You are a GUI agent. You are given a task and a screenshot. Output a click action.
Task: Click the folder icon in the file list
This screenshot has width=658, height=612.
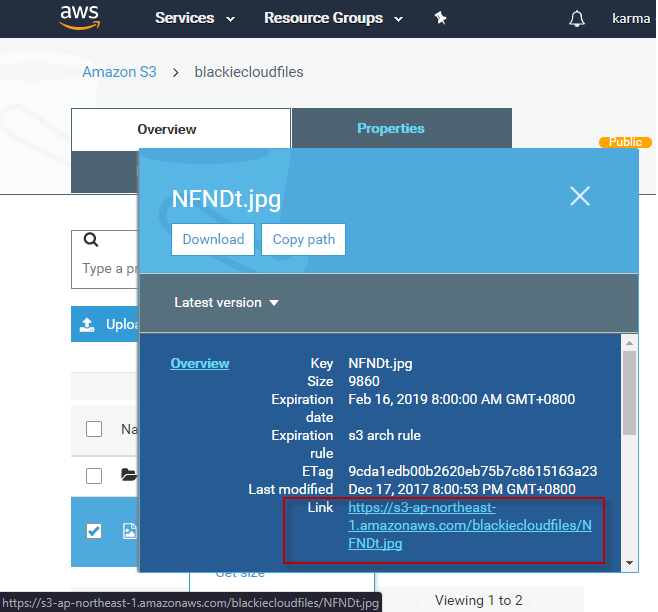click(x=128, y=475)
